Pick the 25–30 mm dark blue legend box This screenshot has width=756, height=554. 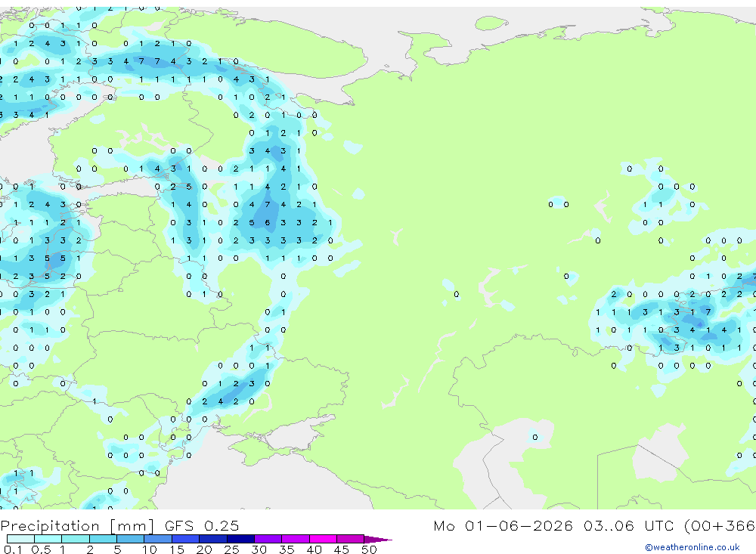(x=240, y=539)
